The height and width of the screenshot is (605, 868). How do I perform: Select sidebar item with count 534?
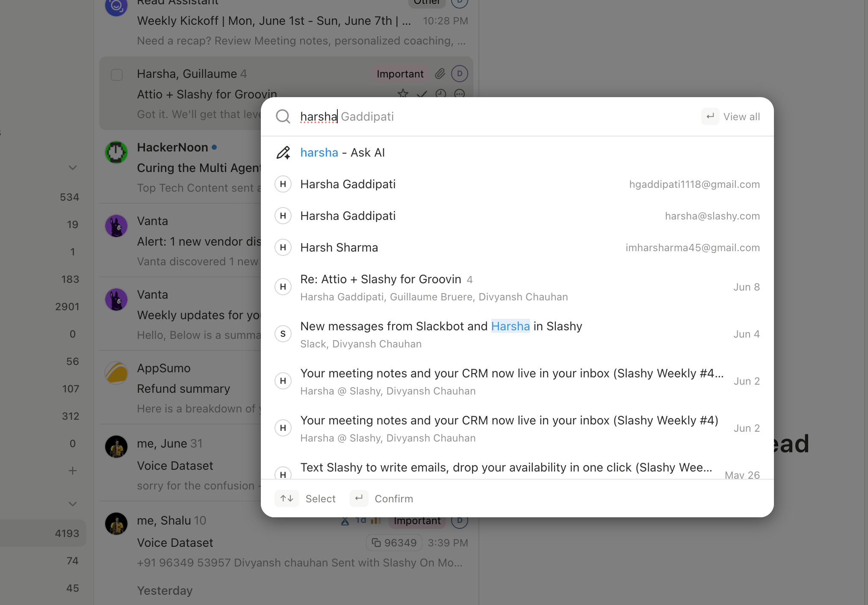(43, 197)
